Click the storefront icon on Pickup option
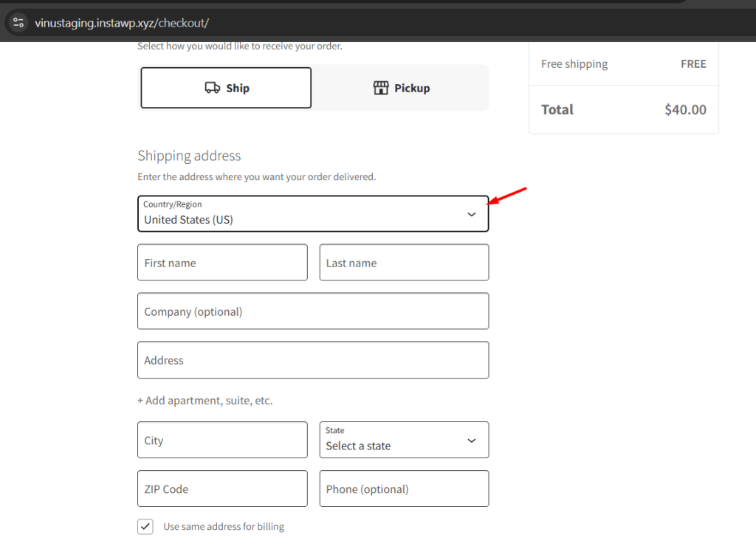Viewport: 756px width, 549px height. tap(381, 87)
